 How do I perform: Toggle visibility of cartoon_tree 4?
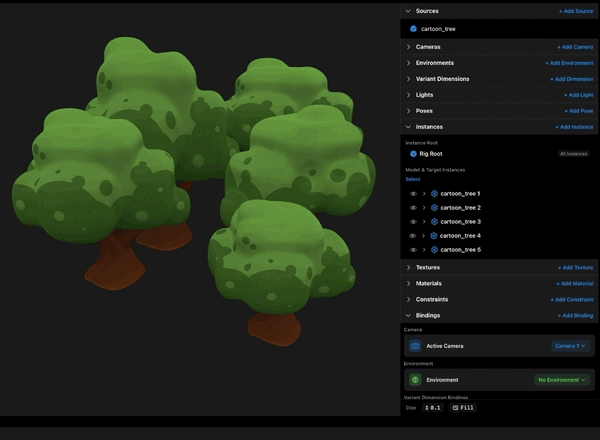tap(412, 236)
